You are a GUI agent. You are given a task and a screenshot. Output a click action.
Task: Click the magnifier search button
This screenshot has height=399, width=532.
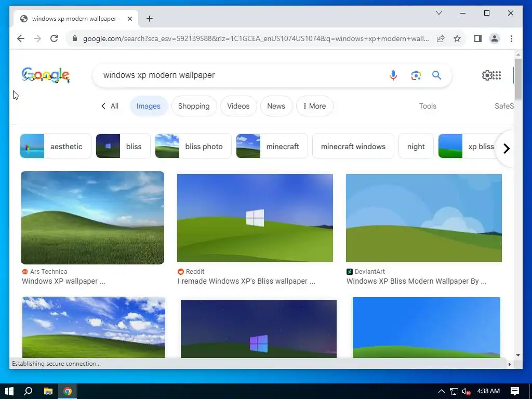click(x=436, y=75)
